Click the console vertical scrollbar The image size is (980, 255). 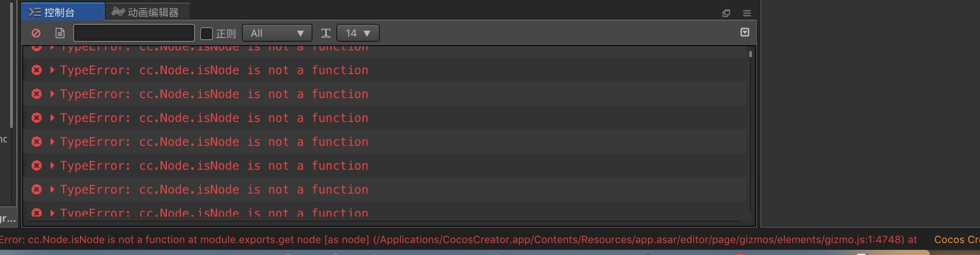pos(750,128)
